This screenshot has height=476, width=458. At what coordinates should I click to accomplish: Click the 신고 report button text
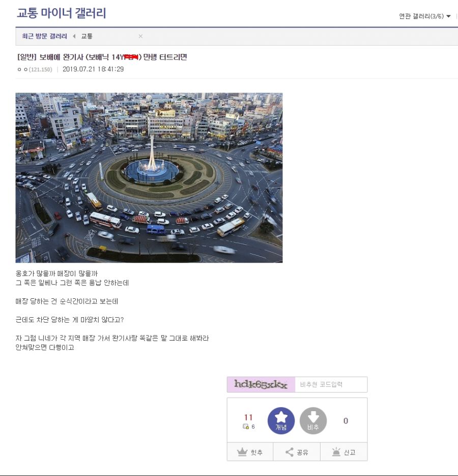point(349,452)
